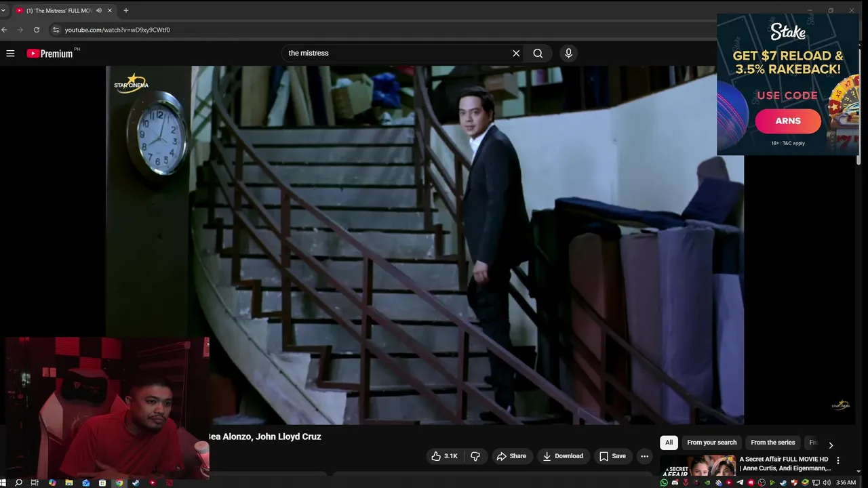
Task: Switch to 'The Mistress' FULL MOVIE tab
Action: point(58,10)
